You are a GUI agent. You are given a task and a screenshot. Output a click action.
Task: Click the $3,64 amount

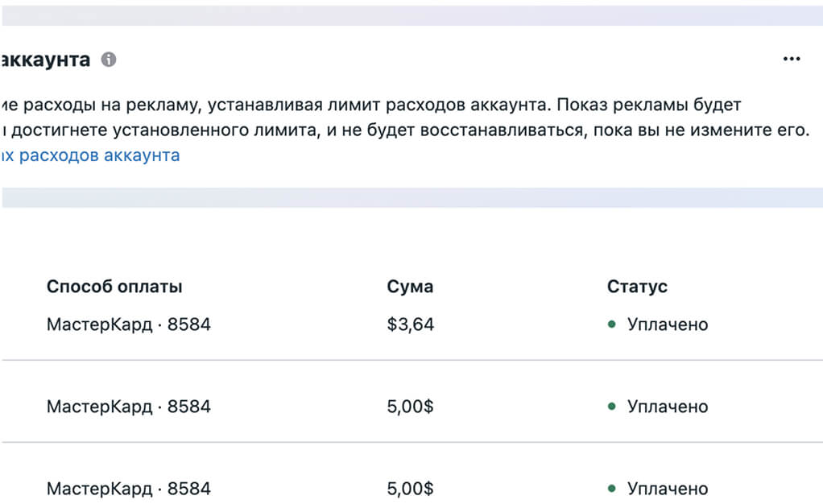411,324
